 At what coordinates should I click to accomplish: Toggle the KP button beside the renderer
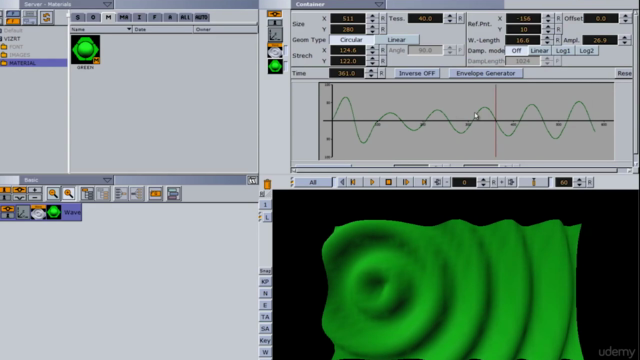[x=265, y=282]
